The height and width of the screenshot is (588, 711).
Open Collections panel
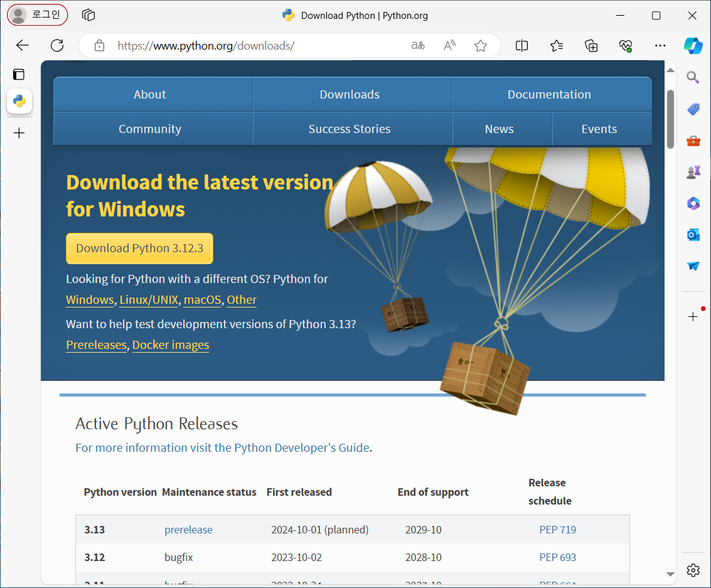pos(591,45)
